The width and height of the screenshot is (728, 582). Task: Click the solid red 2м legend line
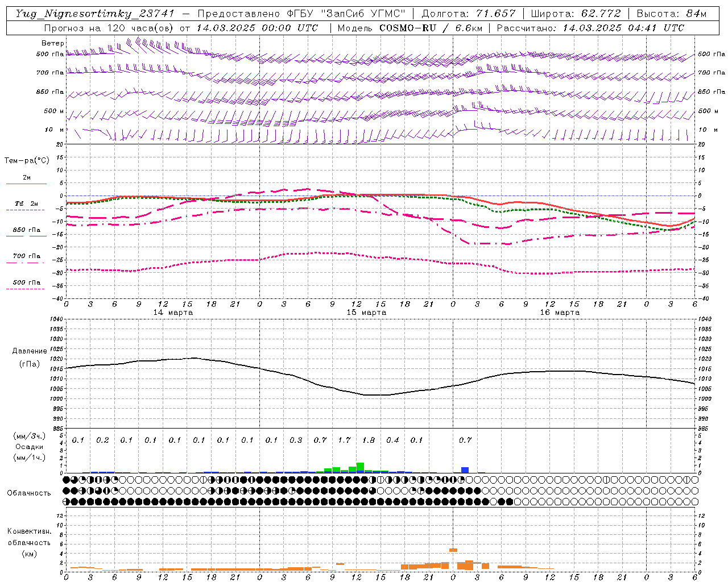(26, 184)
